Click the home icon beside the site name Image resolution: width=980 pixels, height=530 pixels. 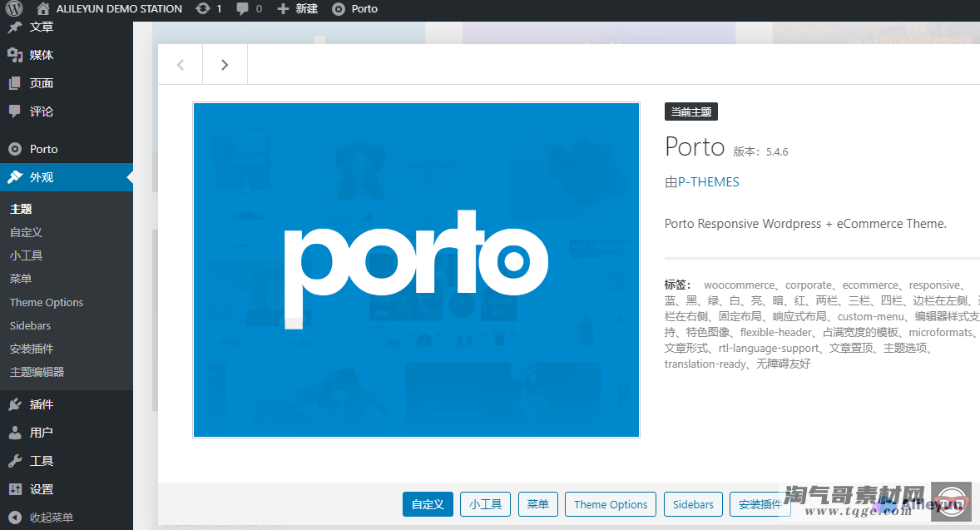point(43,9)
